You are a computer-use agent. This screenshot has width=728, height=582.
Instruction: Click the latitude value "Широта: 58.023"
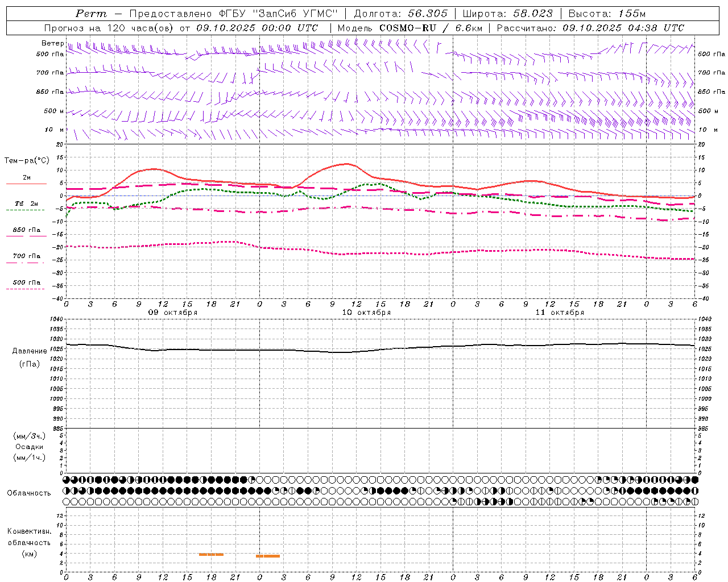tap(507, 14)
